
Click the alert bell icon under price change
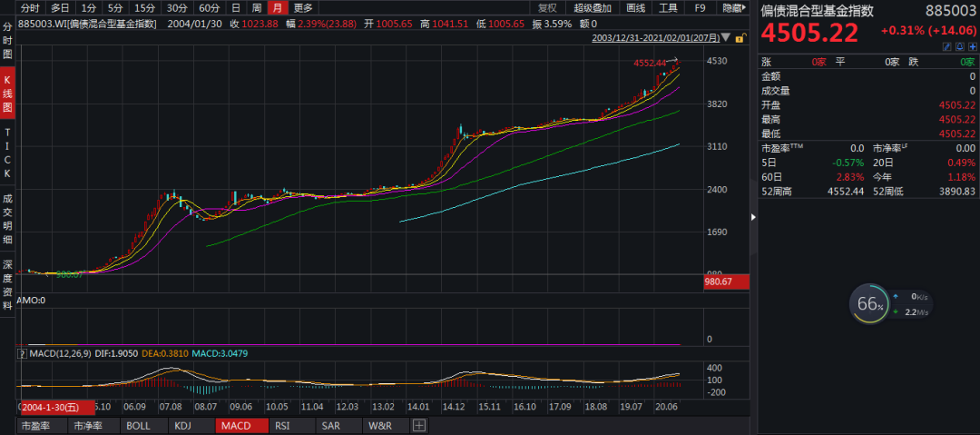(x=958, y=45)
